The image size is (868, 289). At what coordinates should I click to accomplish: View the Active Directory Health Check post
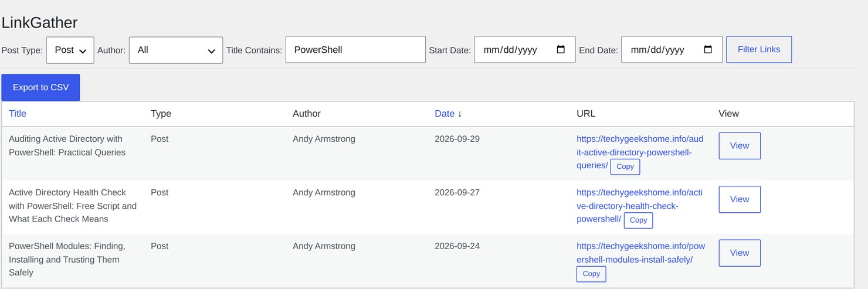[740, 199]
